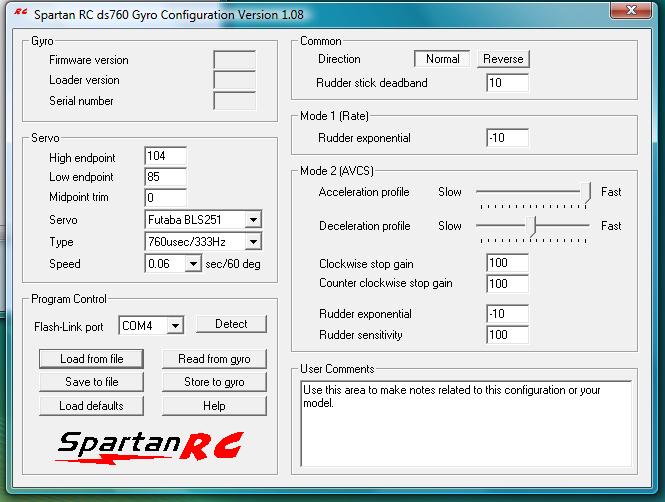This screenshot has width=665, height=502.
Task: Select Normal direction toggle
Action: point(442,59)
